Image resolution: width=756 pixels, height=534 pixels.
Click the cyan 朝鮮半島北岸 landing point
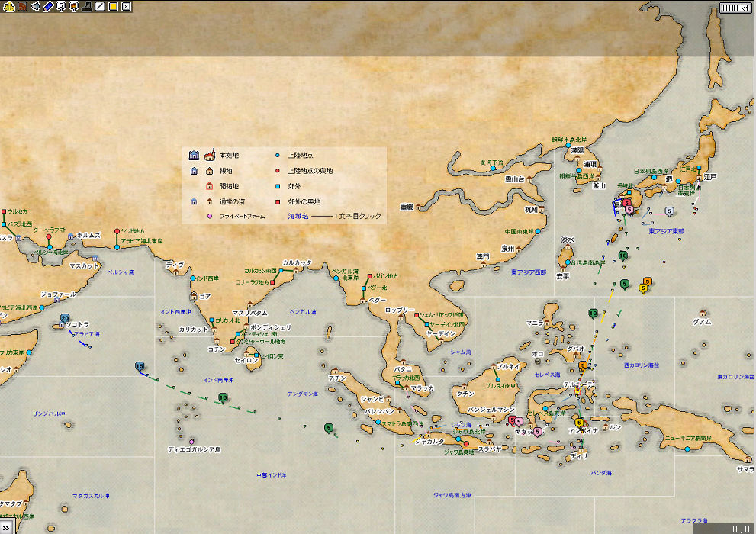click(568, 145)
